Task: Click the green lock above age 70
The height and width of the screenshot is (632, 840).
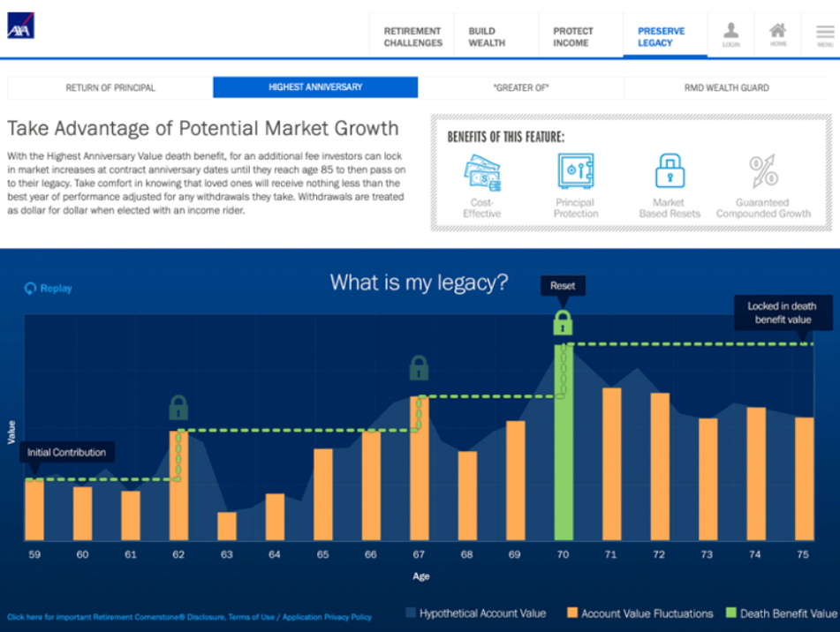Action: pyautogui.click(x=563, y=322)
